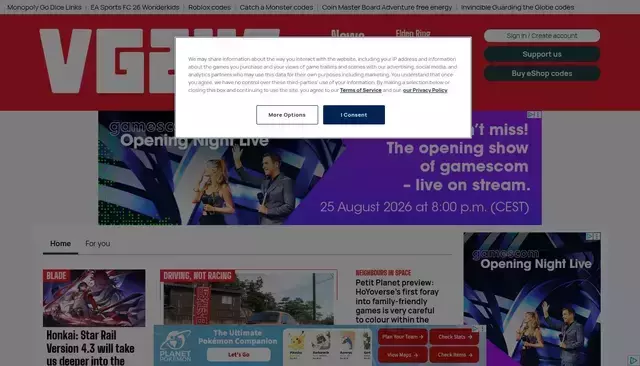
Task: Click the DRIVING, NOT RACING label
Action: (x=198, y=276)
